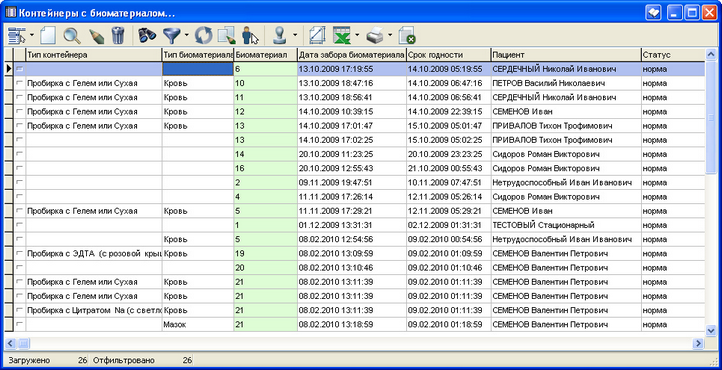Click vertical scrollbar down arrow
The image size is (722, 370).
[x=710, y=330]
